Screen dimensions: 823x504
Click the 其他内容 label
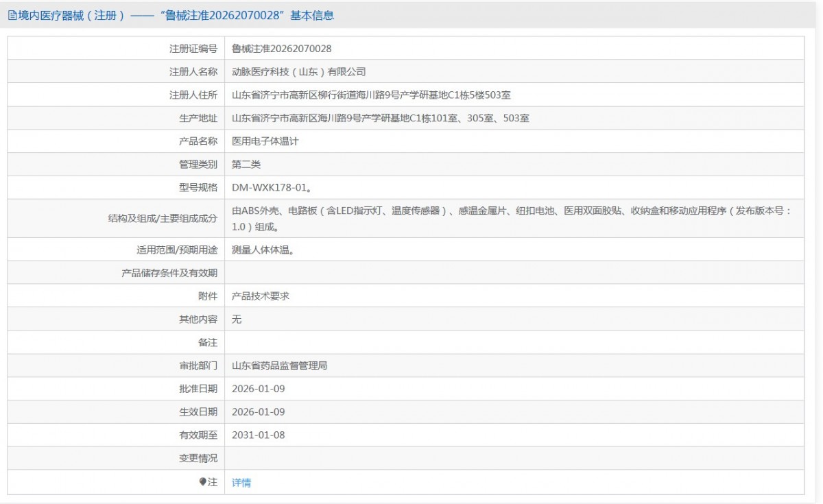(198, 320)
